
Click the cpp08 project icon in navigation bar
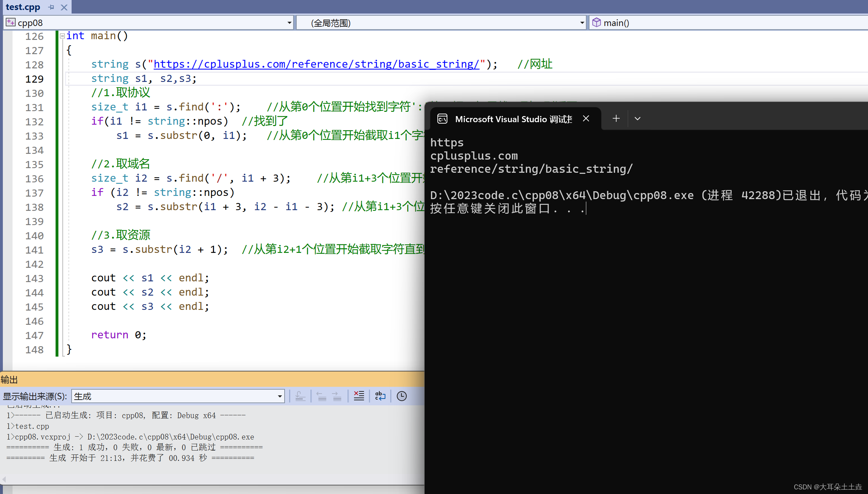(x=11, y=22)
